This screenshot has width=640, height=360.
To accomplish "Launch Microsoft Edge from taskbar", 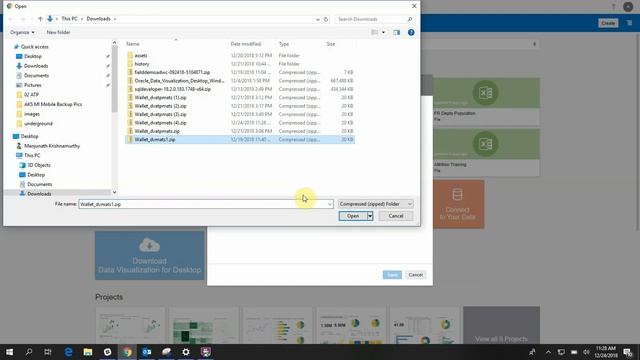I will point(68,352).
